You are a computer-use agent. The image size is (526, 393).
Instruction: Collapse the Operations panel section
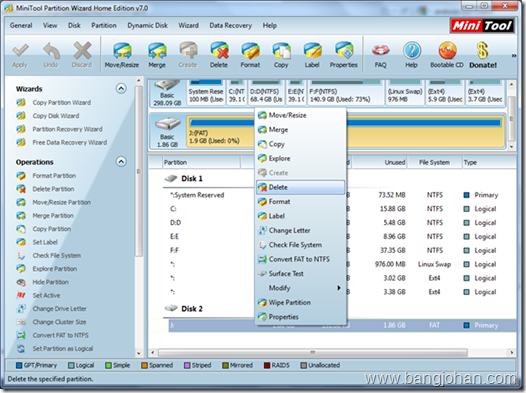(x=121, y=162)
